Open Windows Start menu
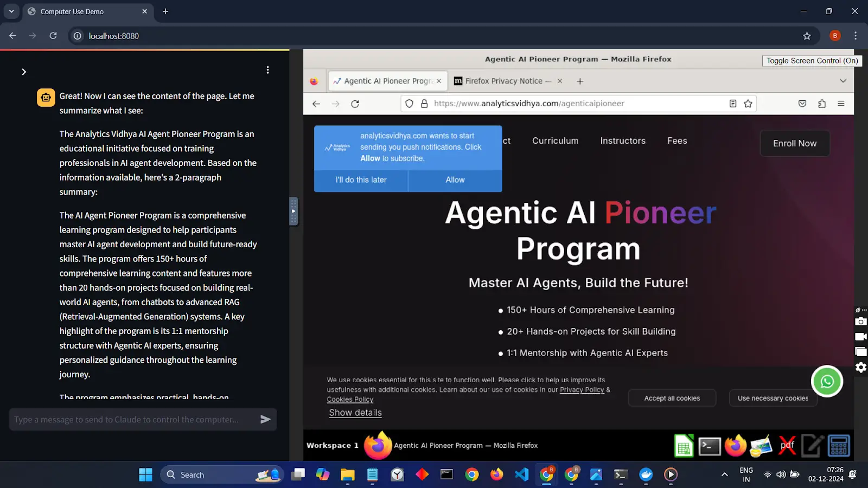This screenshot has width=868, height=488. pyautogui.click(x=146, y=474)
